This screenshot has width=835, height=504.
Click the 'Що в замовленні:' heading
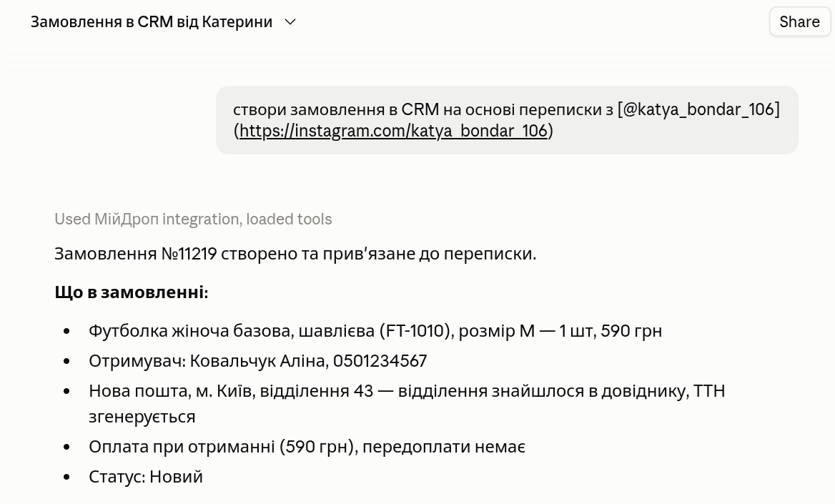131,292
